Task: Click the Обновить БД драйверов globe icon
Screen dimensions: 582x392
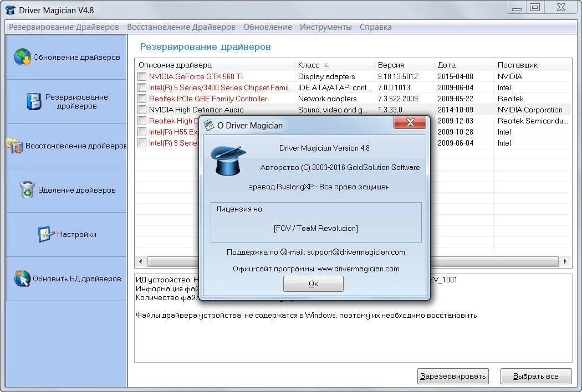Action: pos(22,278)
